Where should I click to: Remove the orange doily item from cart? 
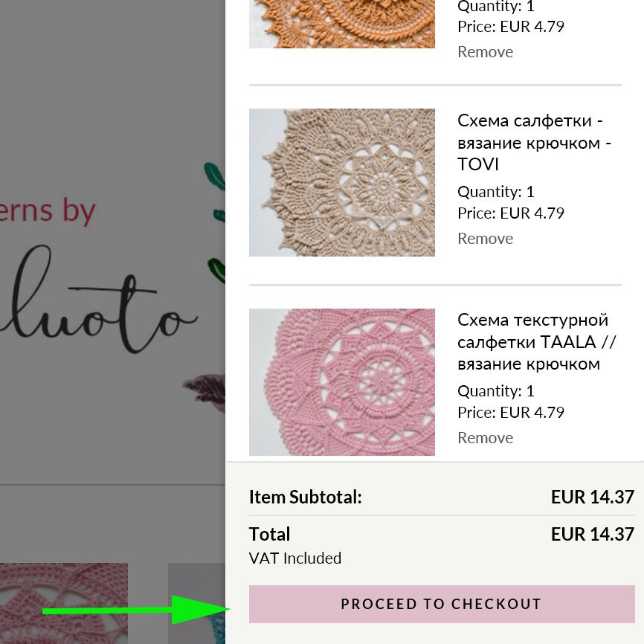click(485, 52)
